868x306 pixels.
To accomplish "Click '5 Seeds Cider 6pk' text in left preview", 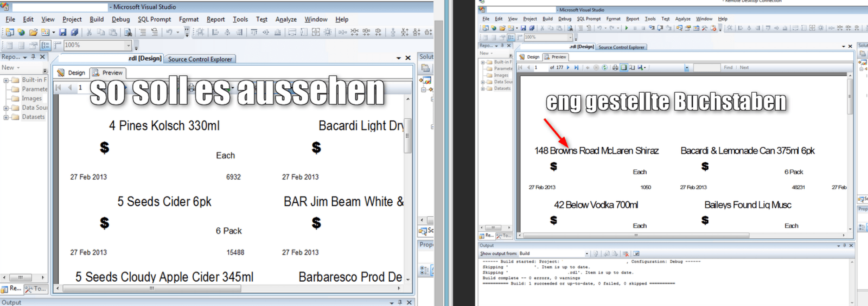I will click(164, 202).
